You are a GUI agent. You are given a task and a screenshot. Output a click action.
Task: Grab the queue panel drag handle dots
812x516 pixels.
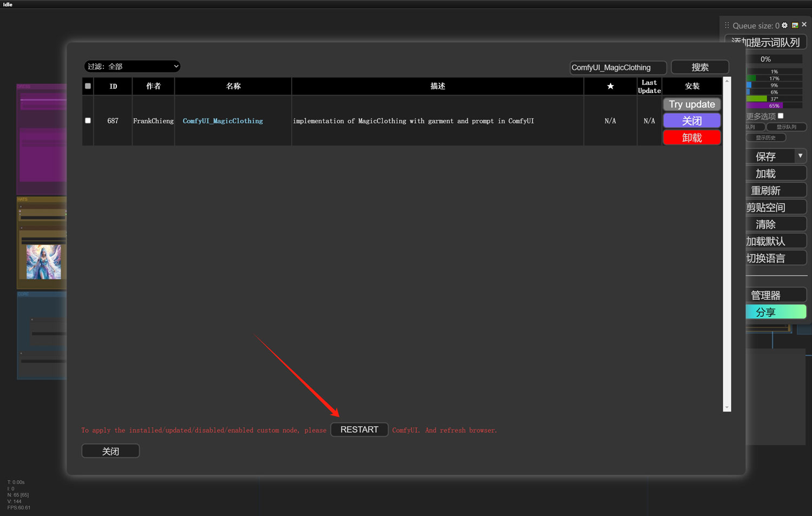[x=727, y=25]
